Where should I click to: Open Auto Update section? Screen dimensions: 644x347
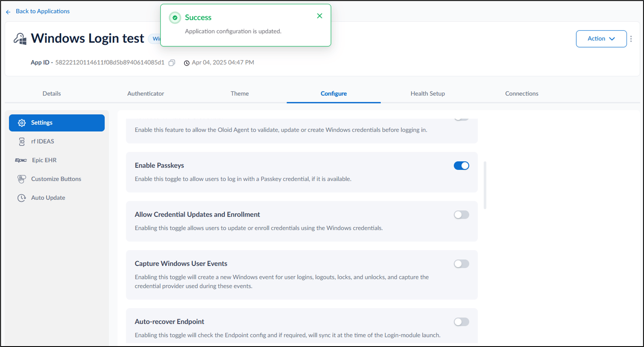[57, 198]
